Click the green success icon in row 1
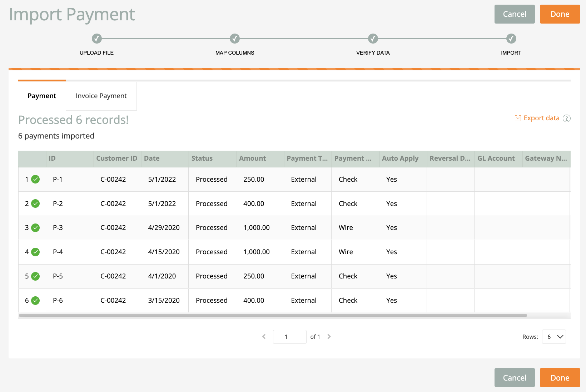 pyautogui.click(x=35, y=179)
